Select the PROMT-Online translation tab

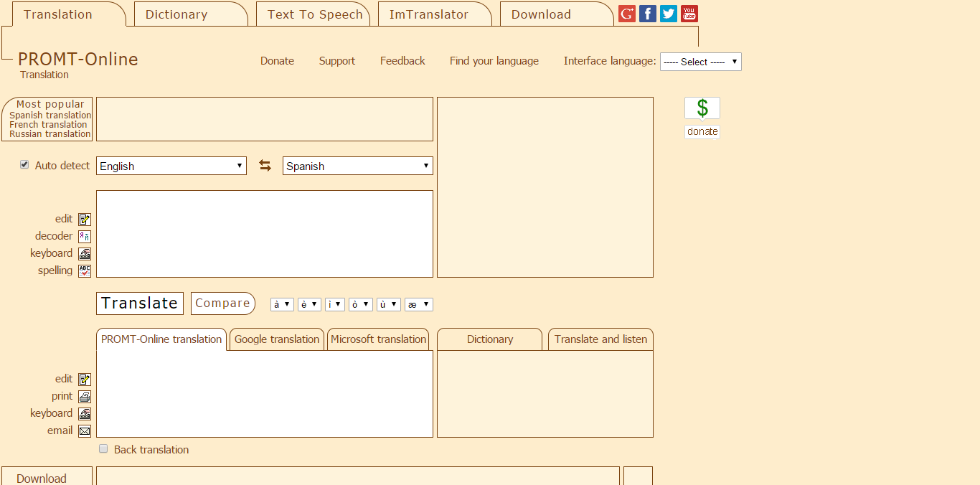click(161, 339)
